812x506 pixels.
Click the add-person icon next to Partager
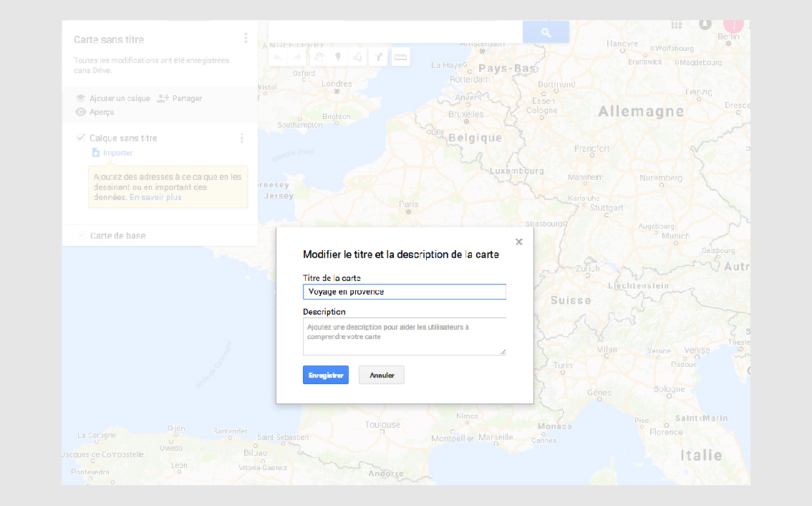(x=163, y=98)
